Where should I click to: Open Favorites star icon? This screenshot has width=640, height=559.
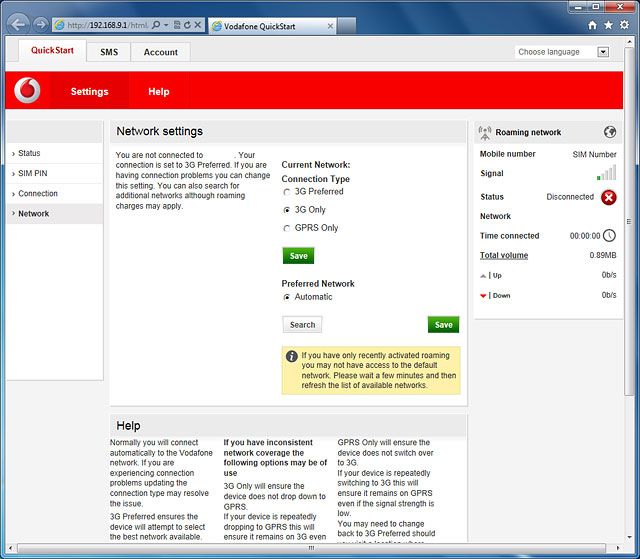click(x=608, y=25)
